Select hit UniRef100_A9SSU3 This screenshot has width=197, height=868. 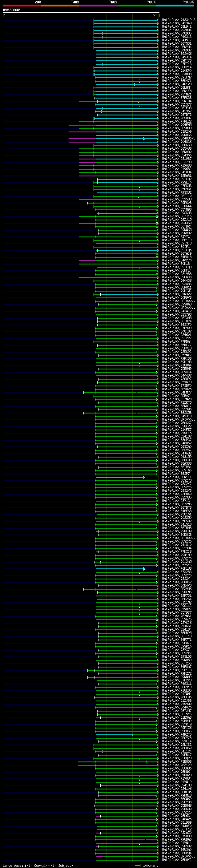pos(177,213)
